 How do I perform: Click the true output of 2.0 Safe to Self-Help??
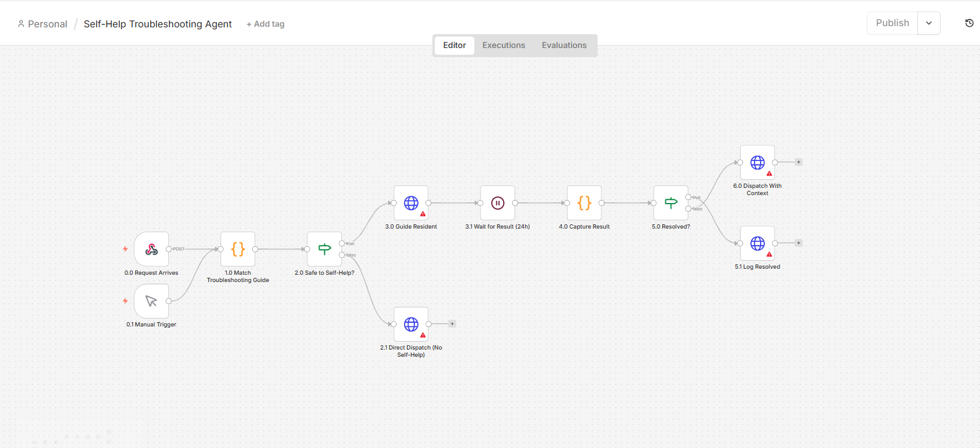(342, 243)
